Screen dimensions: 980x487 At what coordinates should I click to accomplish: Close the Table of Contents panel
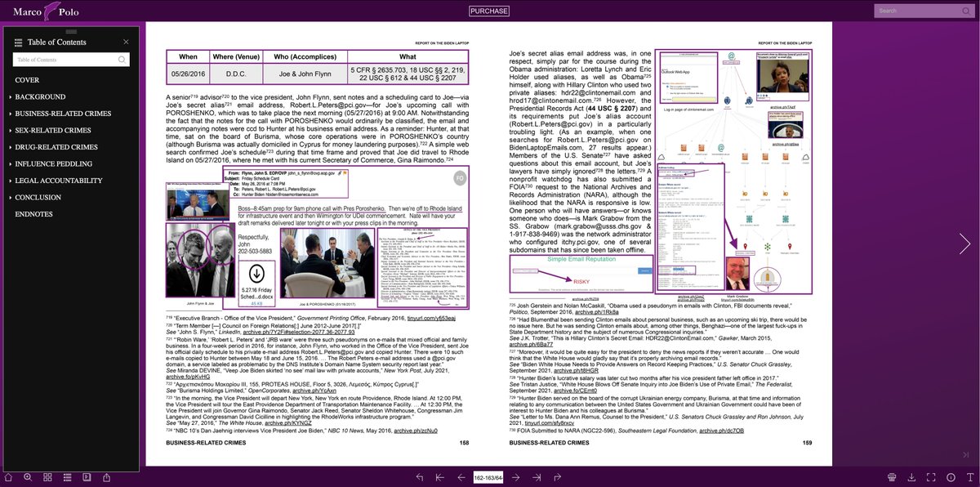tap(126, 42)
